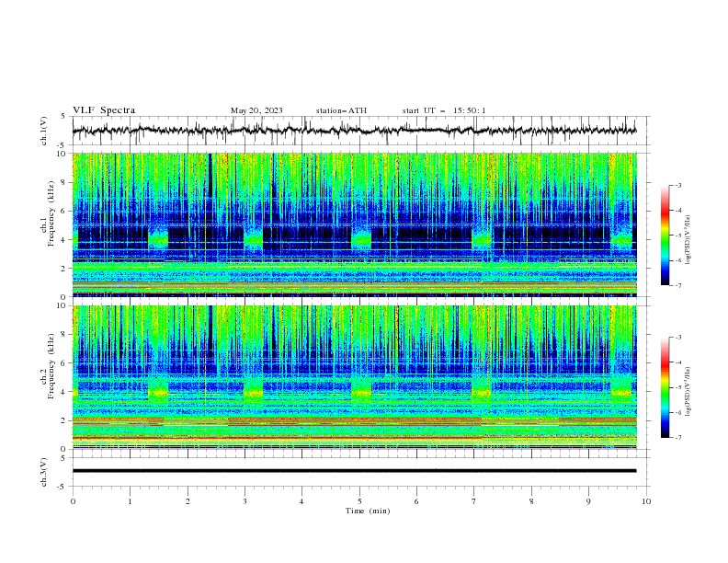Click the ch.1 spectrogram color bar
The width and height of the screenshot is (728, 563).
(x=665, y=236)
